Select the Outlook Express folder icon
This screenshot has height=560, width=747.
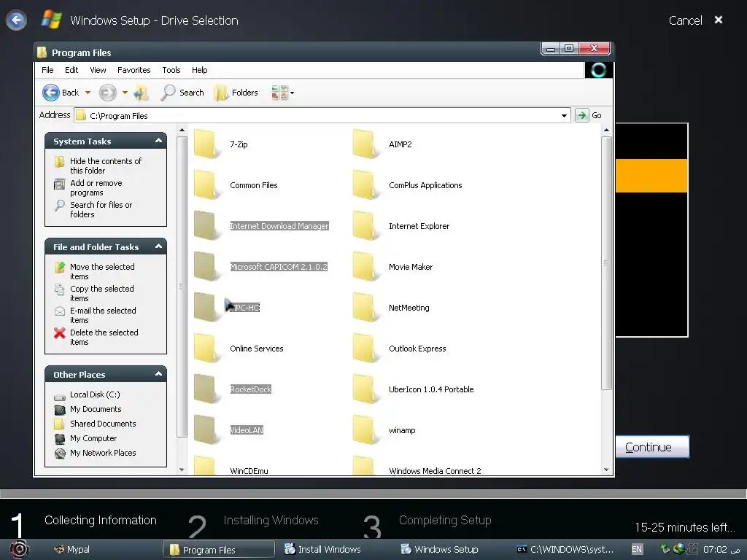pyautogui.click(x=365, y=349)
